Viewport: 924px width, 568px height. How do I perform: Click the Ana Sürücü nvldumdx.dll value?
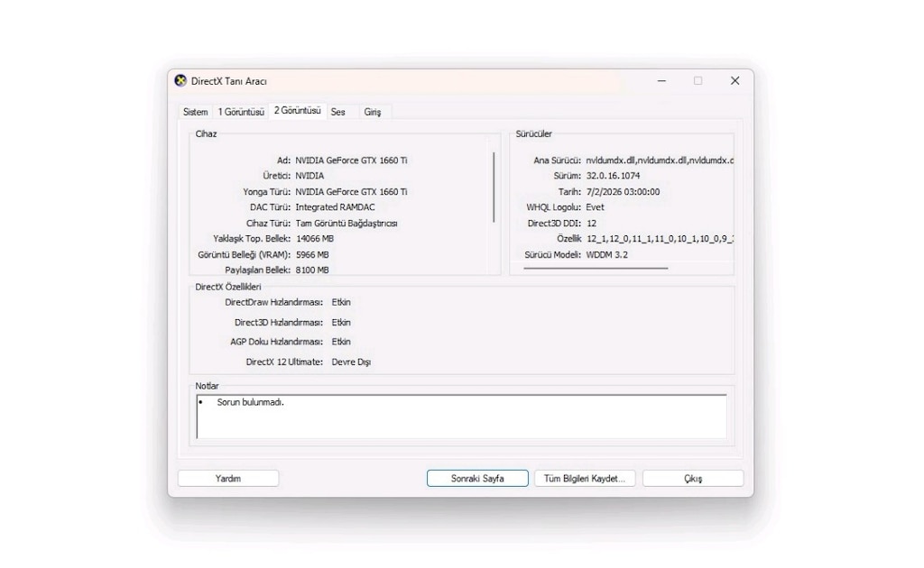coord(660,160)
